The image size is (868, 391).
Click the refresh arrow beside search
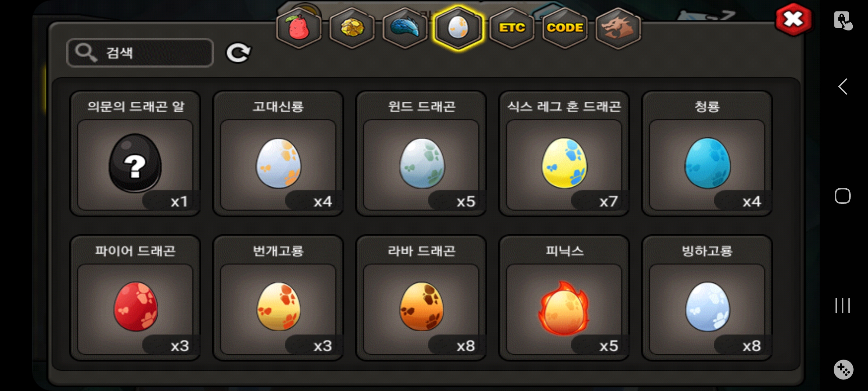[x=238, y=53]
